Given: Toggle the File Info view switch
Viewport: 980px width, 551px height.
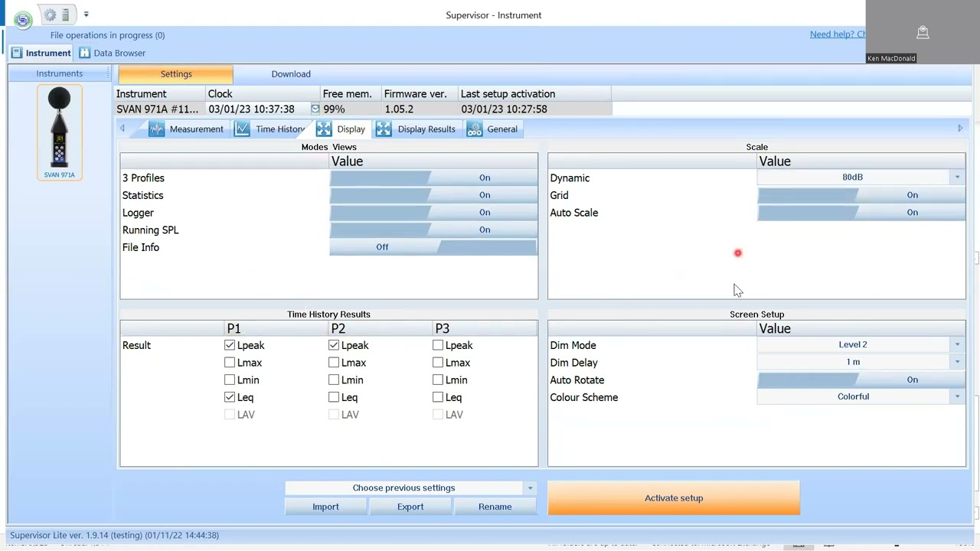Looking at the screenshot, I should point(433,247).
